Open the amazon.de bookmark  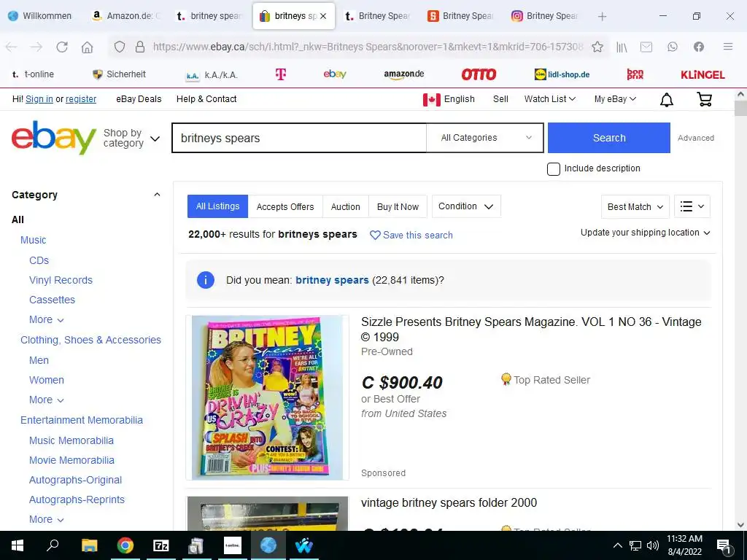(404, 74)
